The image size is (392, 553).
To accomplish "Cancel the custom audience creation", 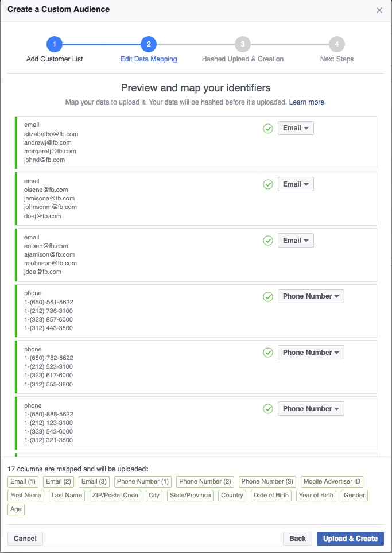I will [x=25, y=539].
